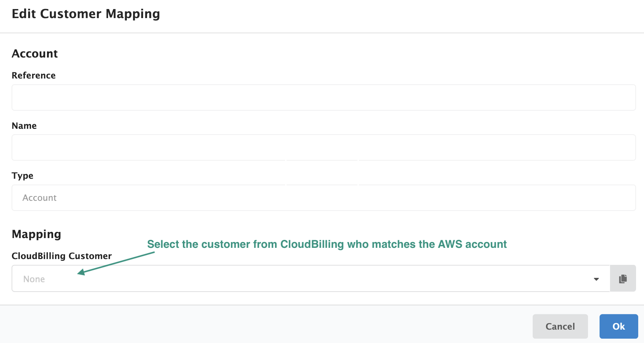The height and width of the screenshot is (343, 644).
Task: Click the CloudBilling Customer label
Action: [x=61, y=256]
